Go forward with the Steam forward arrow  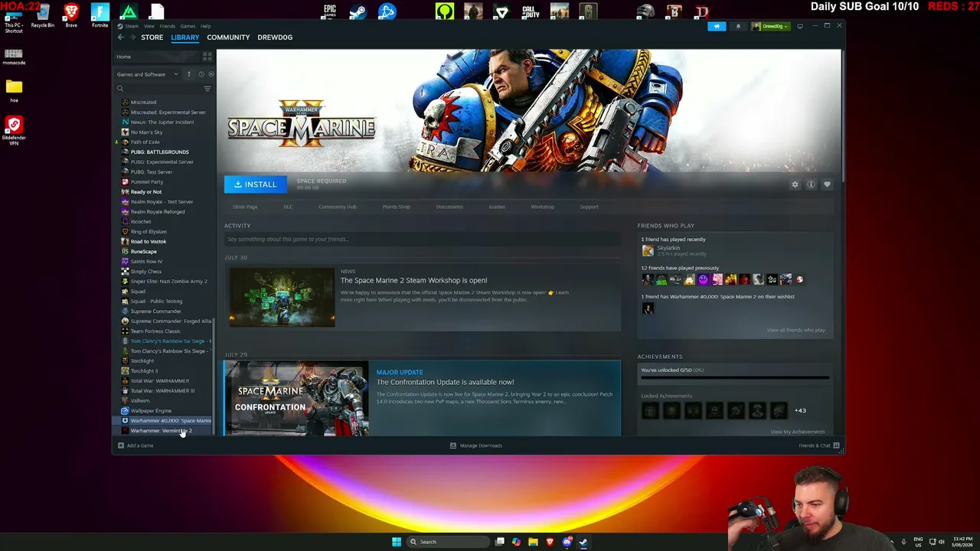tap(131, 37)
